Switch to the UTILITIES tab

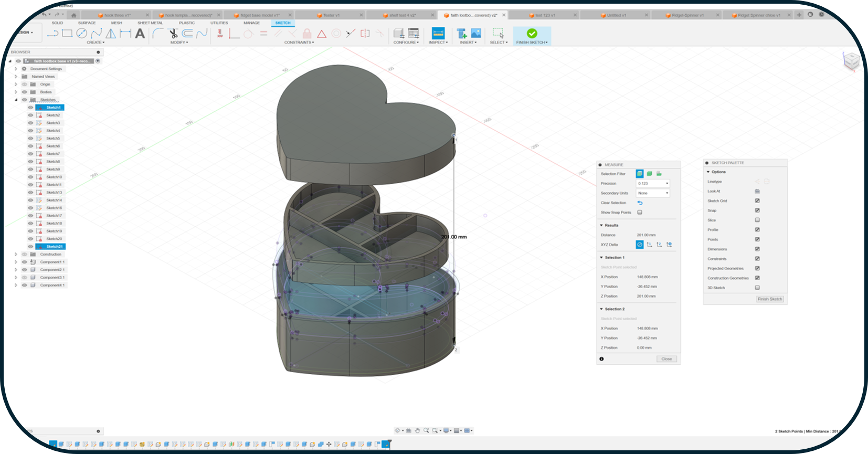219,23
